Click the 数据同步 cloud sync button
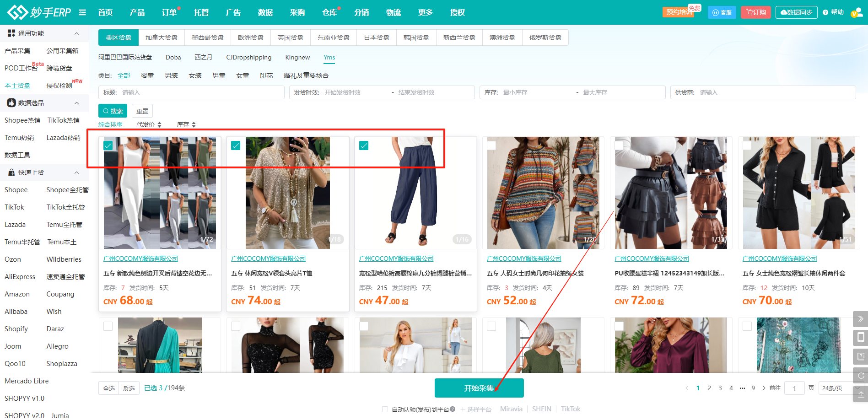Viewport: 868px width, 420px height. pyautogui.click(x=796, y=12)
